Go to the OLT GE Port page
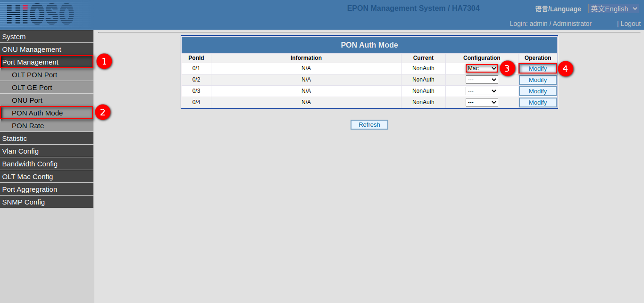The width and height of the screenshot is (644, 303). click(x=46, y=88)
